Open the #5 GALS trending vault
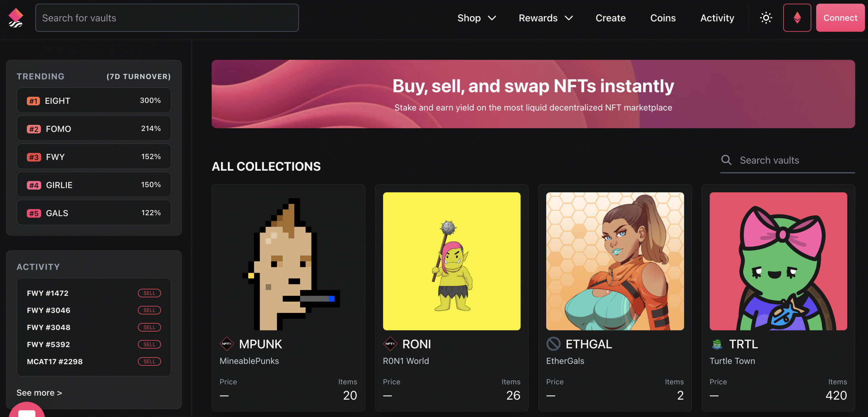868x417 pixels. (x=94, y=213)
